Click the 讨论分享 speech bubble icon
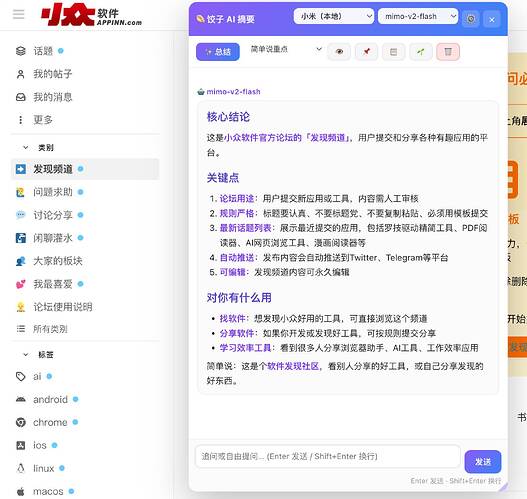The width and height of the screenshot is (527, 499). (21, 215)
